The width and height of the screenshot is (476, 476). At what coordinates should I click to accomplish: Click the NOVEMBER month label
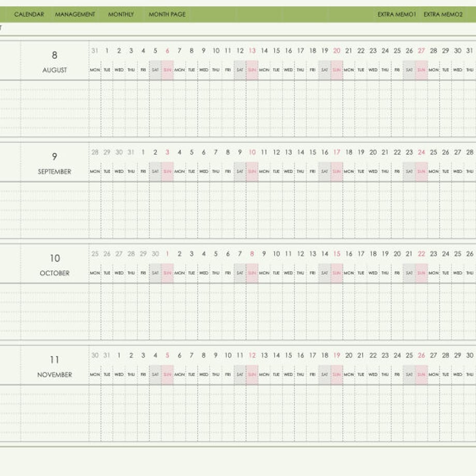[55, 375]
